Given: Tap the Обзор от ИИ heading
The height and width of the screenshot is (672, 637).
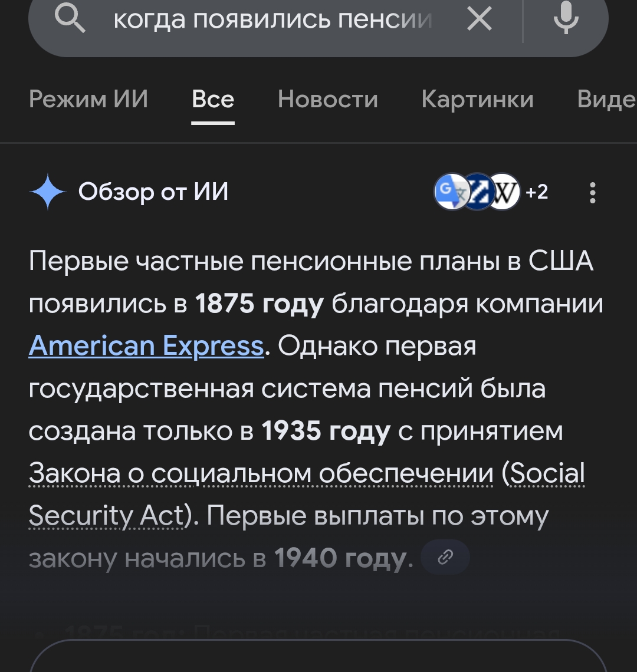Looking at the screenshot, I should click(153, 192).
